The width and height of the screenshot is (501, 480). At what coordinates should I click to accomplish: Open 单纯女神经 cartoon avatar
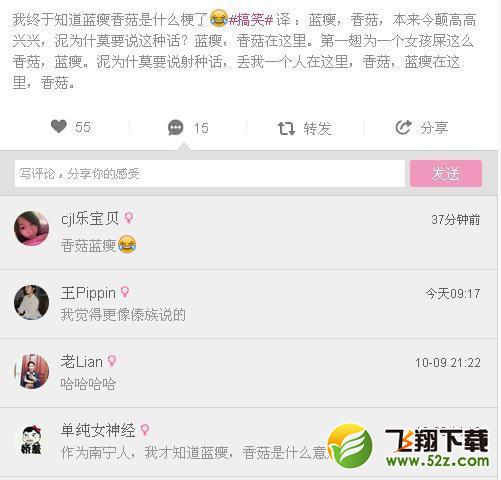pos(31,440)
